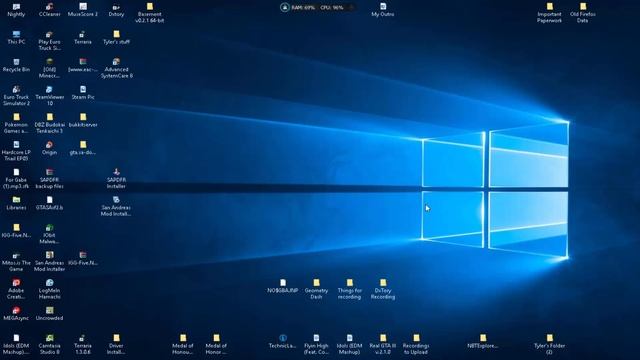
Task: Open the This PC icon
Action: click(x=16, y=38)
